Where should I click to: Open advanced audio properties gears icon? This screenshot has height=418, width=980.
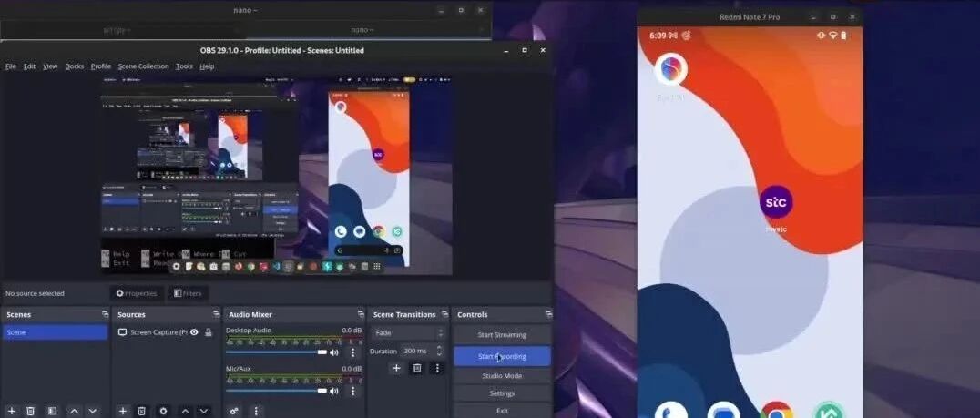234,411
